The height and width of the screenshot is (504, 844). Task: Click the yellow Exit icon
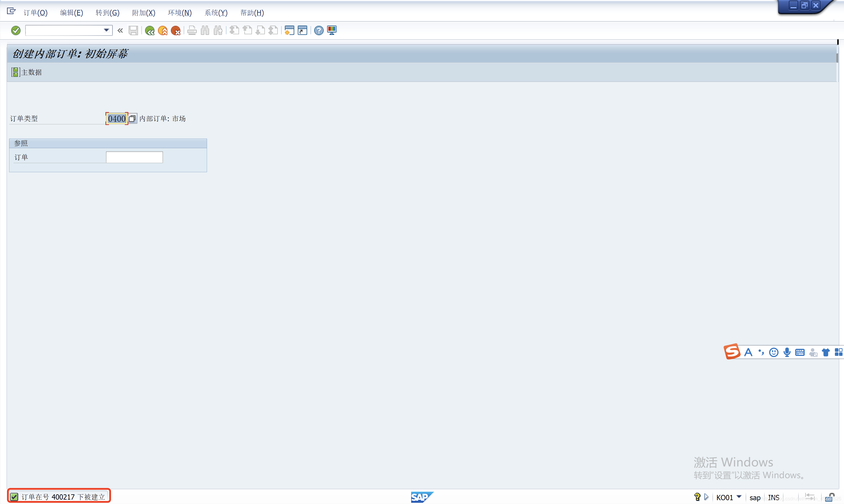point(163,31)
